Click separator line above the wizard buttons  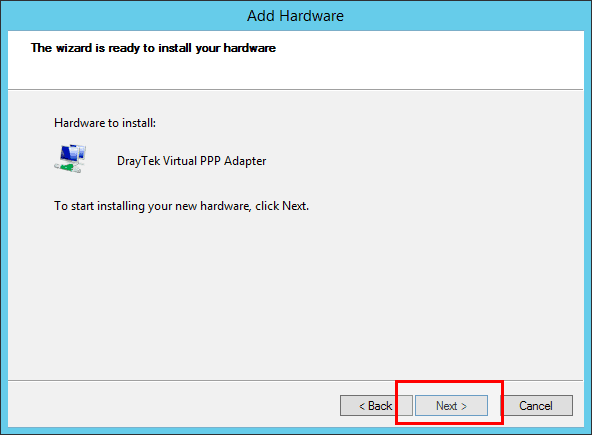coord(296,380)
